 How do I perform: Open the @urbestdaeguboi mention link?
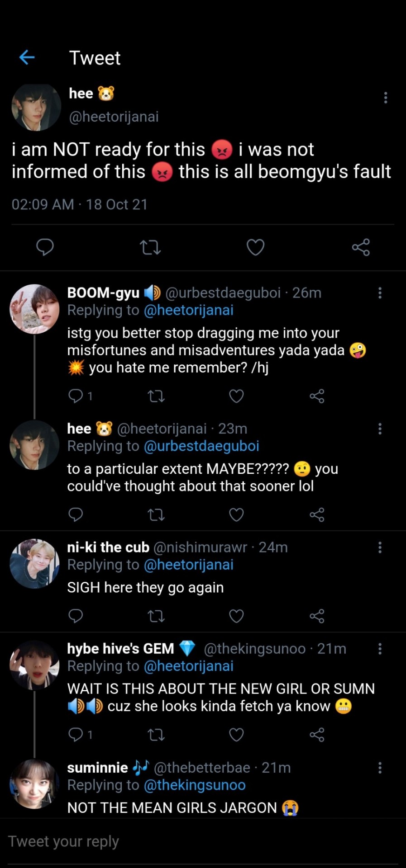[201, 446]
